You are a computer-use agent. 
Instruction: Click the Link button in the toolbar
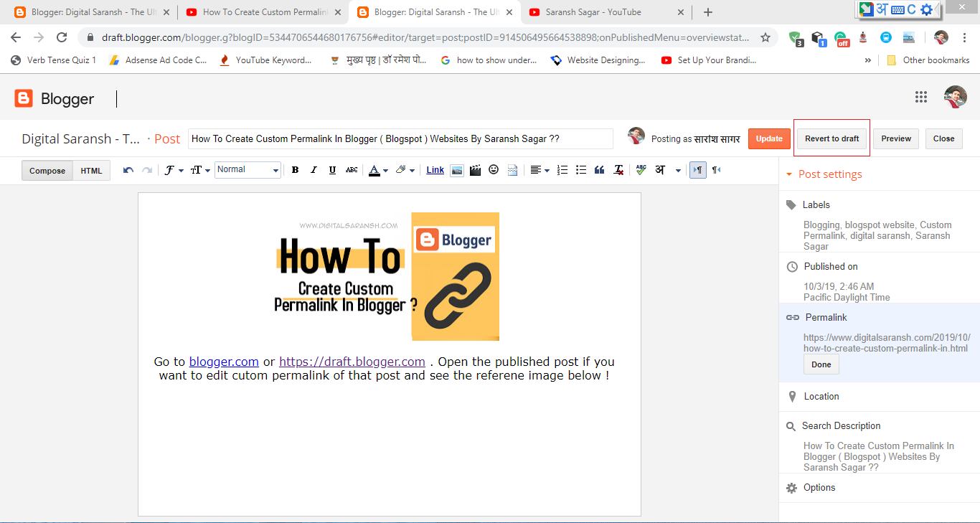(435, 170)
